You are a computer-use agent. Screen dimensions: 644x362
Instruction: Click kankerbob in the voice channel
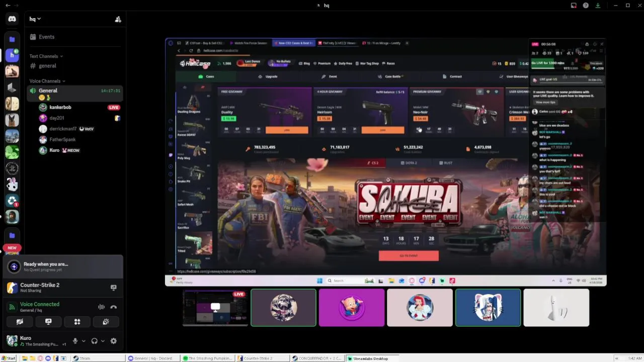click(x=60, y=107)
